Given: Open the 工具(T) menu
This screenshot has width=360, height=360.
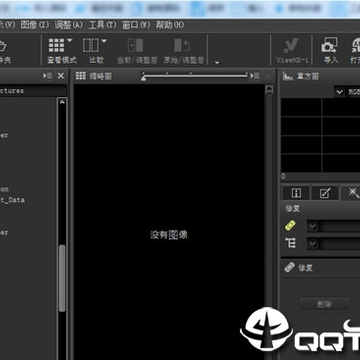Looking at the screenshot, I should pyautogui.click(x=102, y=25).
